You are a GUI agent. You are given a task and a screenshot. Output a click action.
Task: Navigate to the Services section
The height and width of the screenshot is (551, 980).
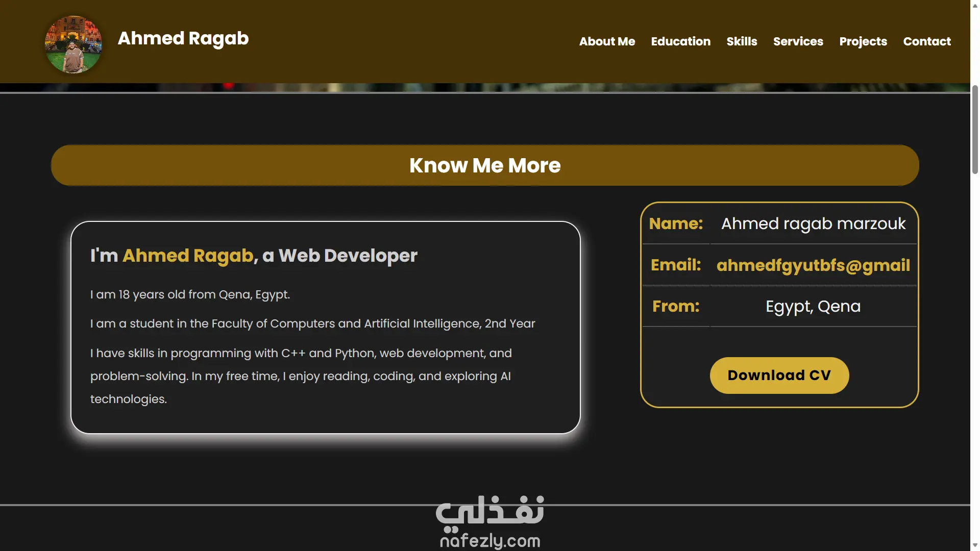pos(798,41)
